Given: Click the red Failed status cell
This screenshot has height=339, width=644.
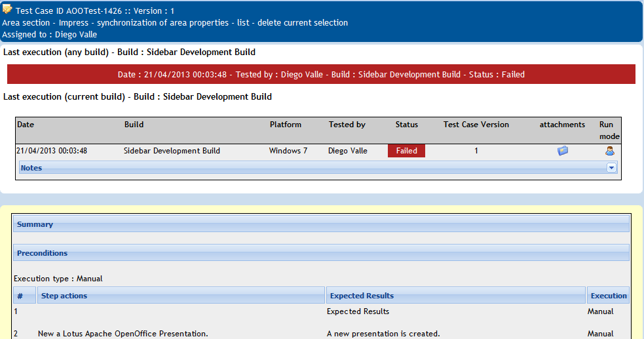Looking at the screenshot, I should point(407,151).
